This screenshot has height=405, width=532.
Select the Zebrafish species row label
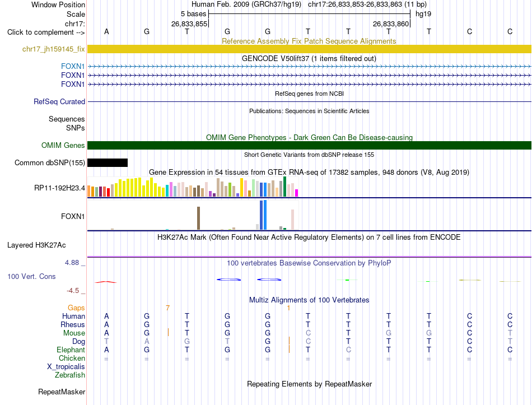[70, 375]
